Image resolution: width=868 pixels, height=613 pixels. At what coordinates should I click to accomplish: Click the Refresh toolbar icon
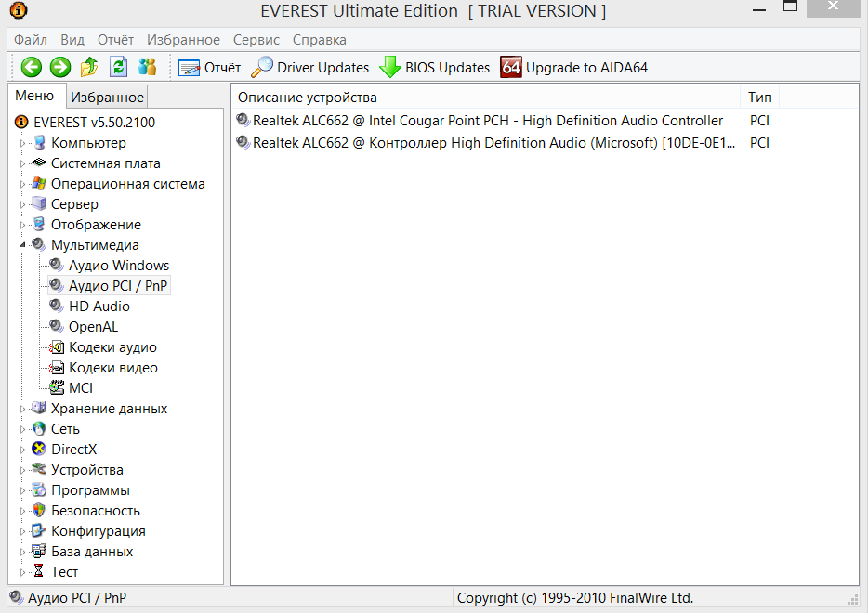coord(118,67)
